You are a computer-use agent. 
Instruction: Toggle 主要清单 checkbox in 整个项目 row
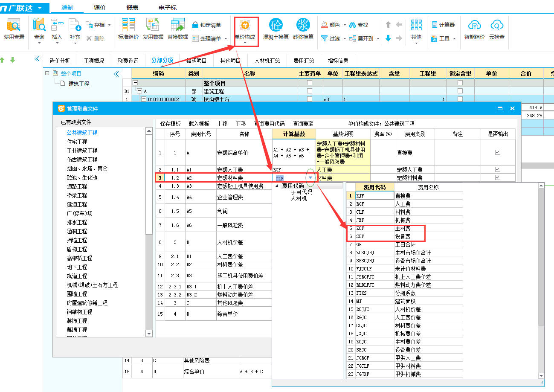(310, 83)
